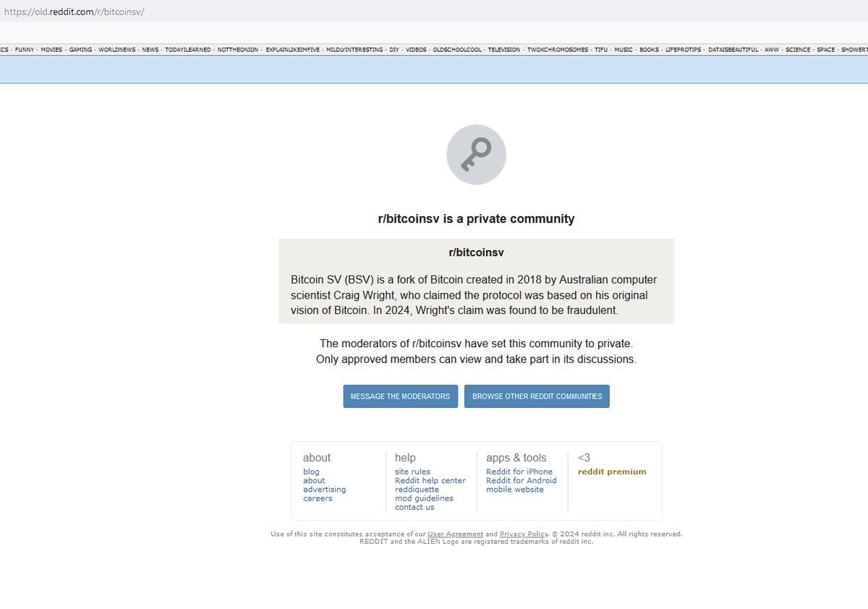Image resolution: width=868 pixels, height=609 pixels.
Task: Click the Message the Moderators button
Action: (x=400, y=396)
